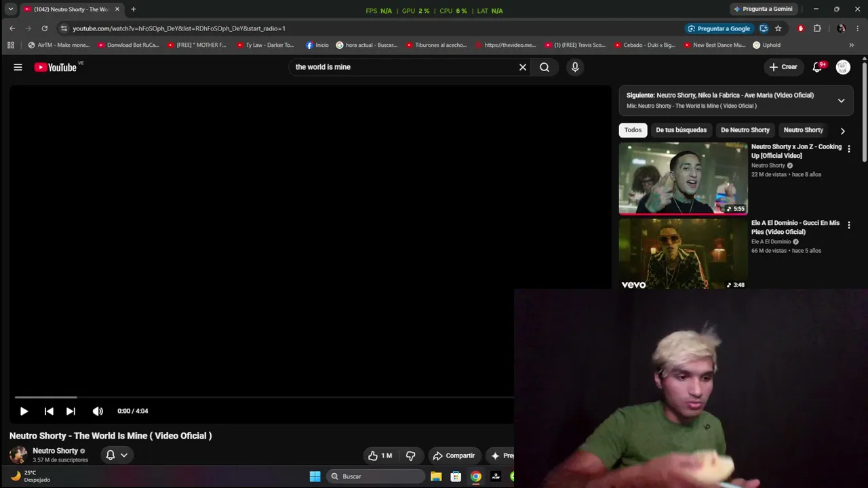
Task: Mute the video volume speaker
Action: (x=98, y=411)
